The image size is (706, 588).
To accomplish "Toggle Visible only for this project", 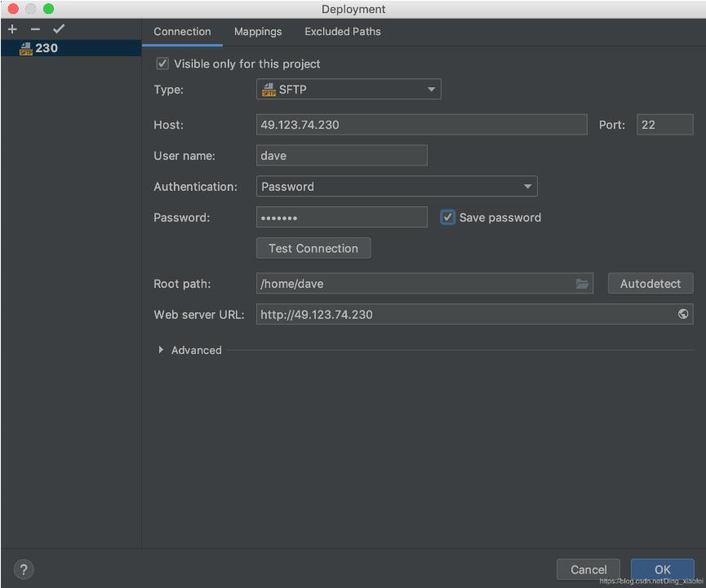I will click(162, 64).
